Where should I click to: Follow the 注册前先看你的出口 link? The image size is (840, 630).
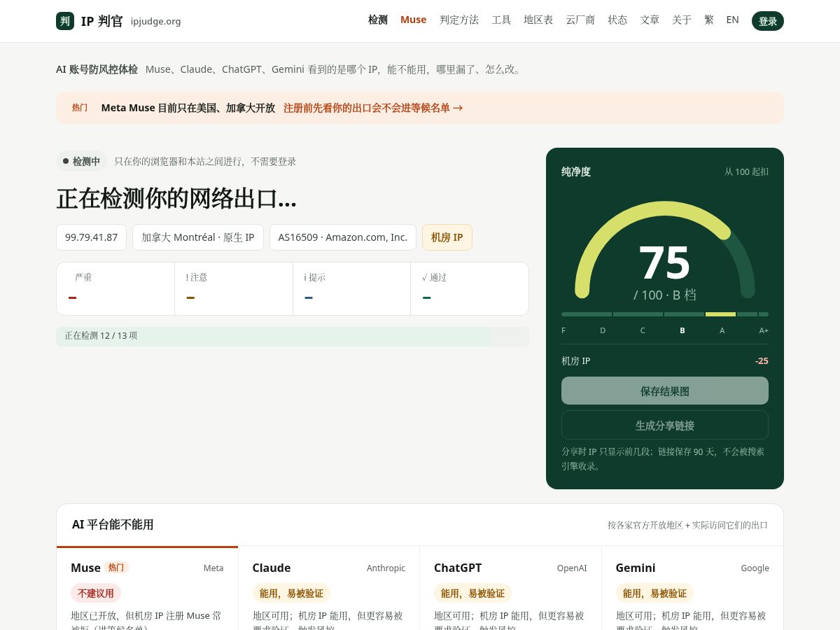point(373,108)
